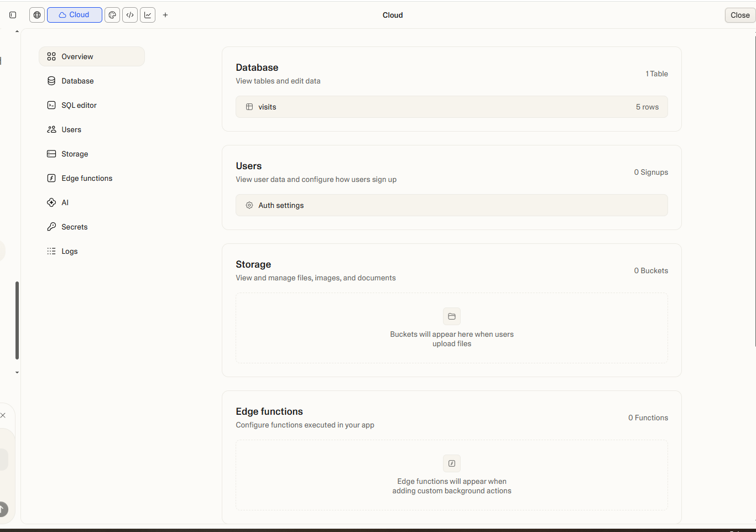
Task: Click the "Buckets will appear here" message
Action: click(452, 339)
